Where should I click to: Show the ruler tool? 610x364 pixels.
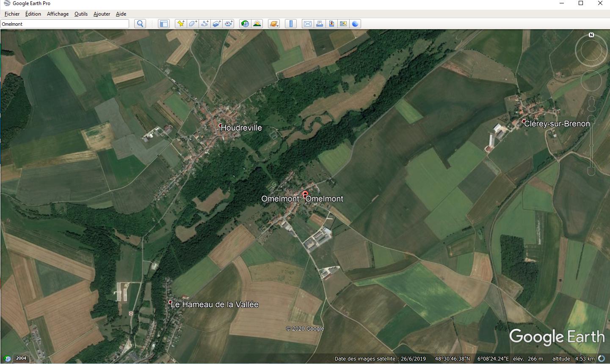pyautogui.click(x=291, y=24)
